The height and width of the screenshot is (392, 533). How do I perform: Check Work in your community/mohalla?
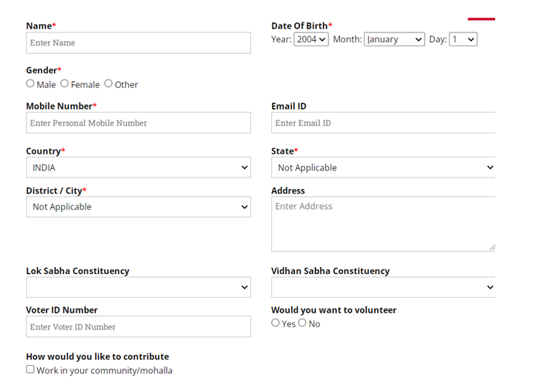coord(30,370)
